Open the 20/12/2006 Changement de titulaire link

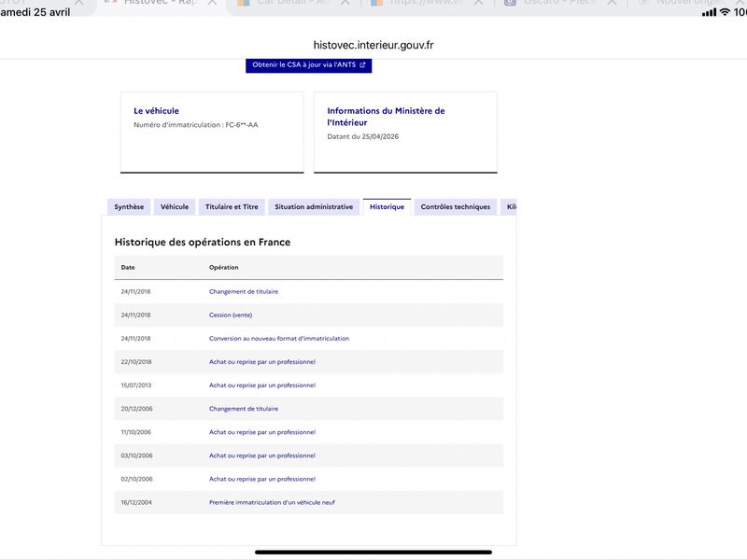pos(244,409)
